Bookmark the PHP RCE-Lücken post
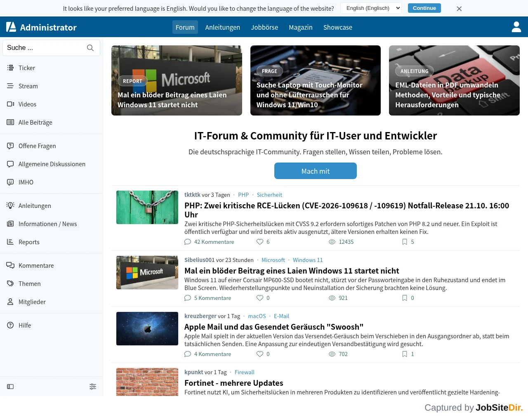 405,242
